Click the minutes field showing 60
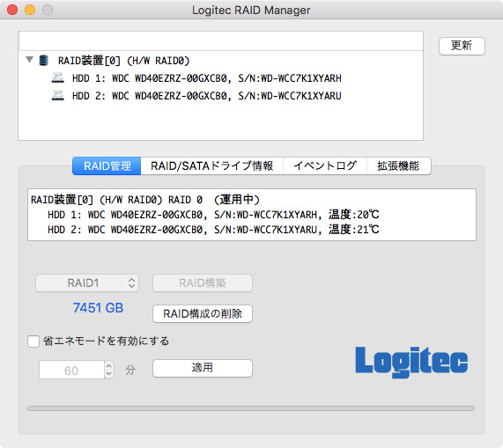The height and width of the screenshot is (448, 503). (71, 371)
